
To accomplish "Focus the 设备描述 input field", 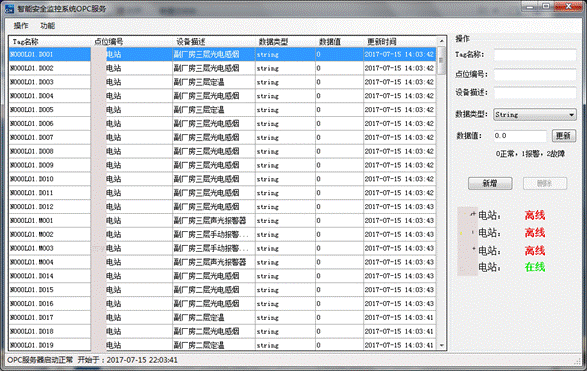I will [x=535, y=93].
